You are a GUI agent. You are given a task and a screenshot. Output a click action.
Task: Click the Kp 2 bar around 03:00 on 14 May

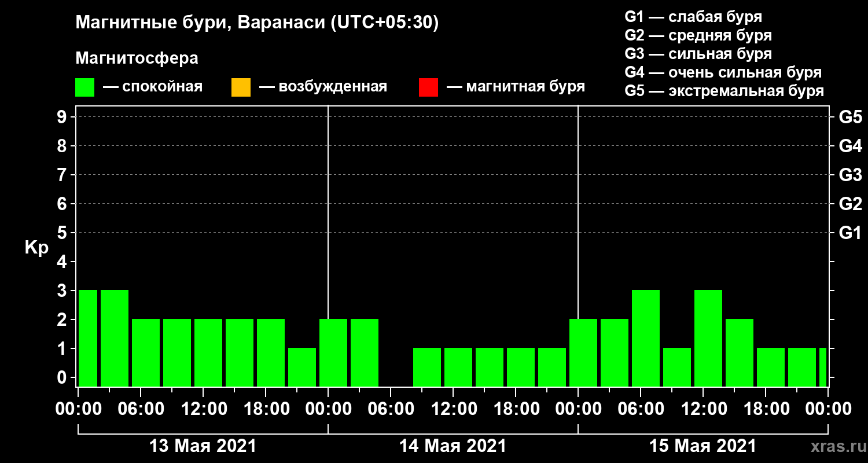tap(365, 352)
